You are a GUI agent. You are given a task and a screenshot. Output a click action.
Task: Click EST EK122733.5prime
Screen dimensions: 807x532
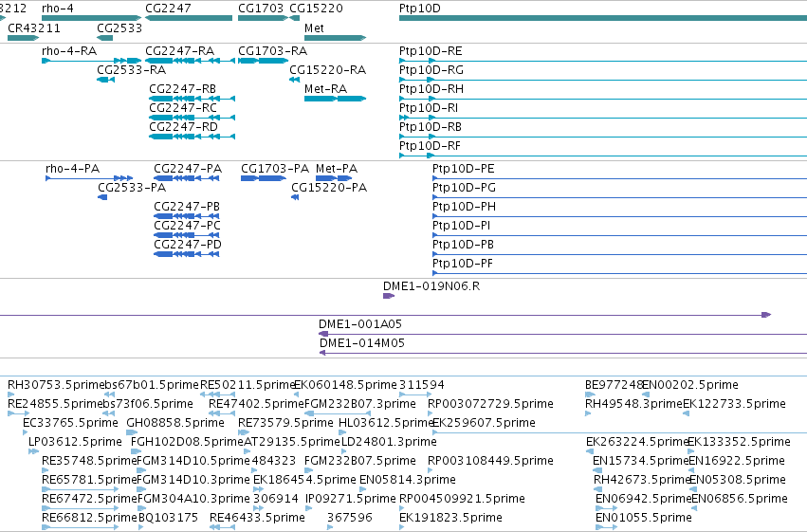pyautogui.click(x=686, y=413)
